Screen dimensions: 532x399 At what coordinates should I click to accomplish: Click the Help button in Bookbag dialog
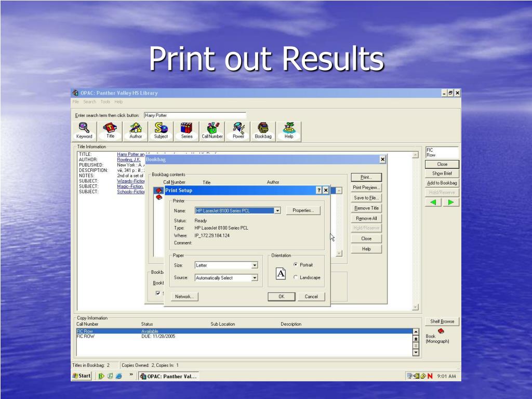click(366, 249)
